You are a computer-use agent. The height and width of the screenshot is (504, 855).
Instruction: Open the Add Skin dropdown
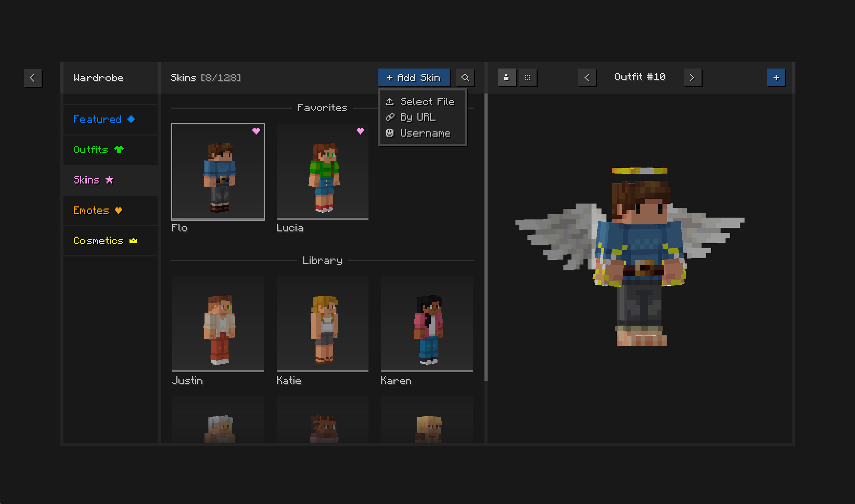[x=413, y=77]
